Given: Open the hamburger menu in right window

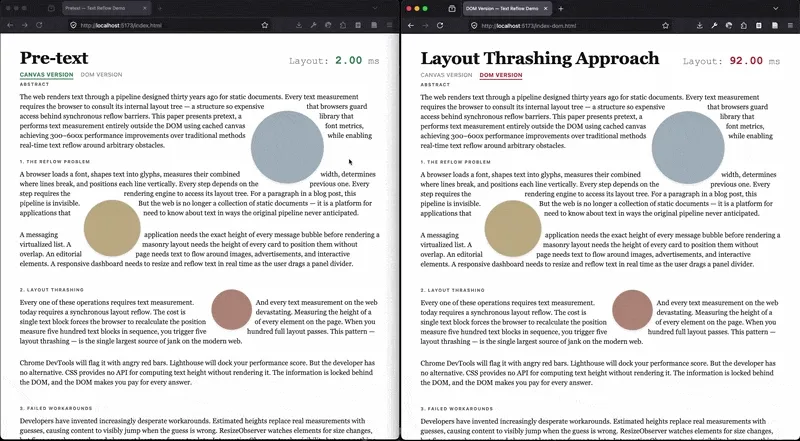Looking at the screenshot, I should pyautogui.click(x=790, y=26).
